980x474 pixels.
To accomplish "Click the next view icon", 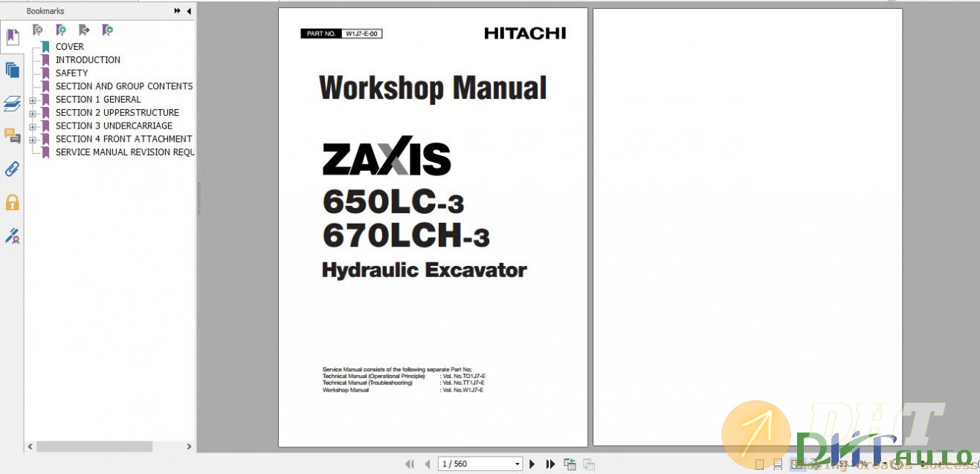I will tap(589, 464).
